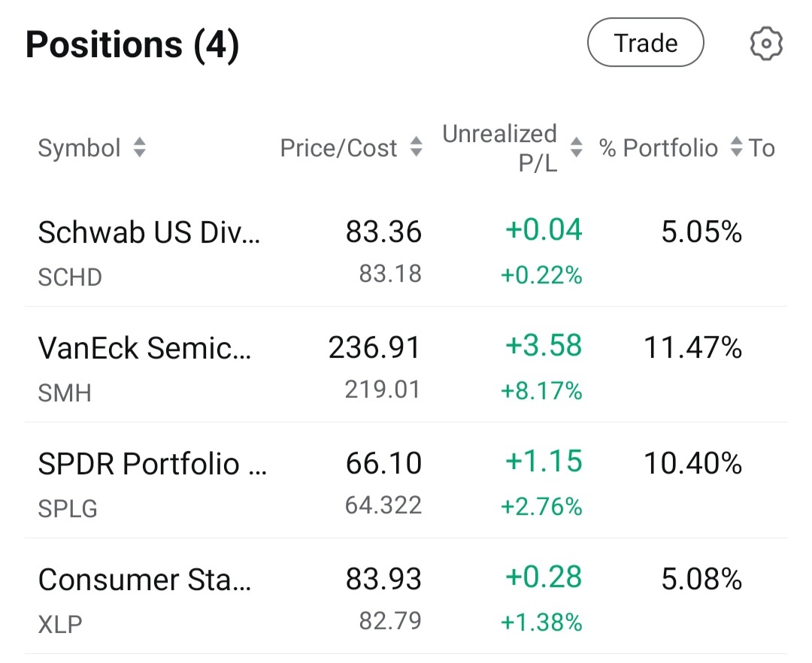
Task: Select VanEck Semic… name
Action: coord(144,348)
